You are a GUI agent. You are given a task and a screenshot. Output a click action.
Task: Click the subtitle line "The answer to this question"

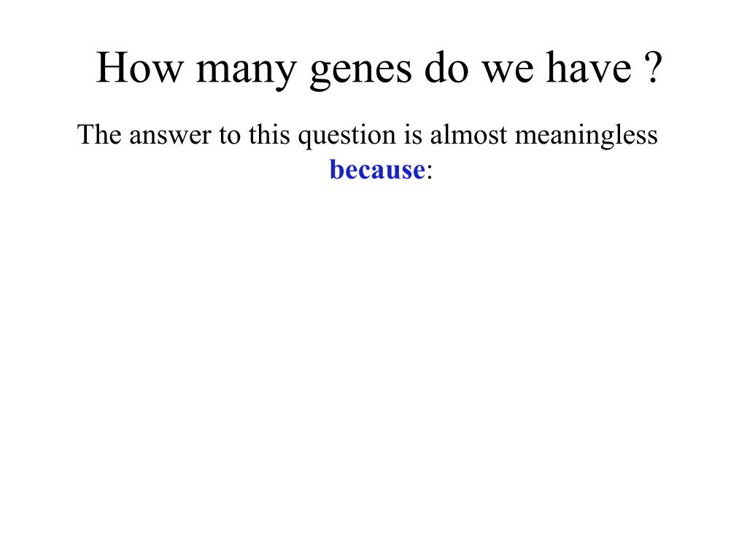236,136
